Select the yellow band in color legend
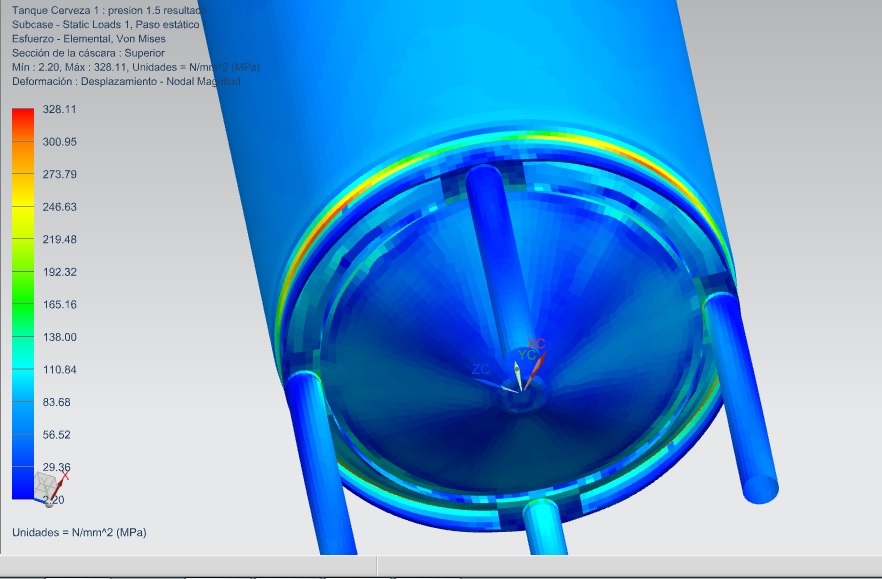The image size is (882, 579). click(x=22, y=212)
